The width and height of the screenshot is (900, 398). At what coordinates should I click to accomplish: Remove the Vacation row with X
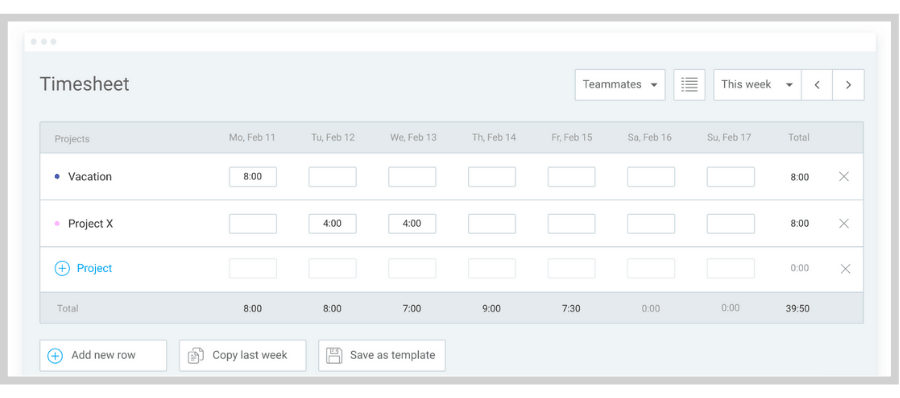[x=844, y=177]
